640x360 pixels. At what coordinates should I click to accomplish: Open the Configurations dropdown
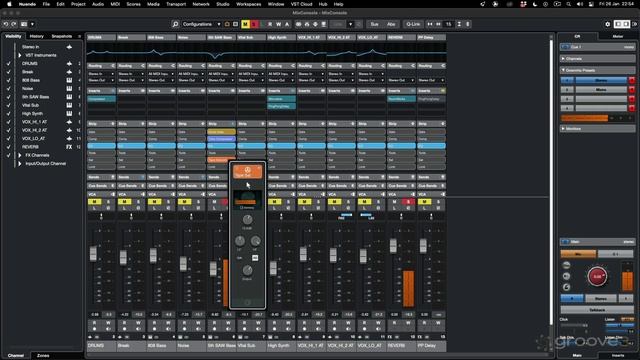point(201,24)
